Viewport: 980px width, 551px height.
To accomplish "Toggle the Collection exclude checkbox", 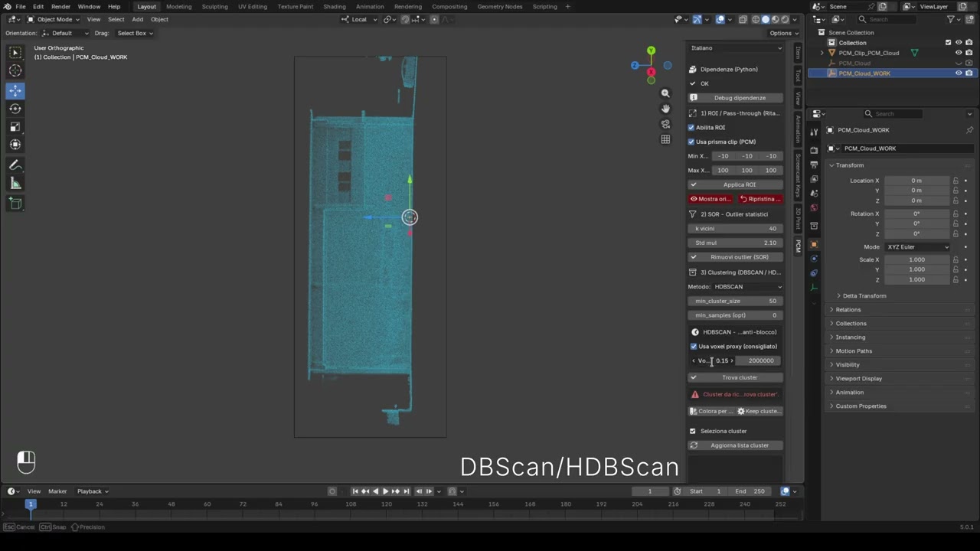I will click(948, 43).
